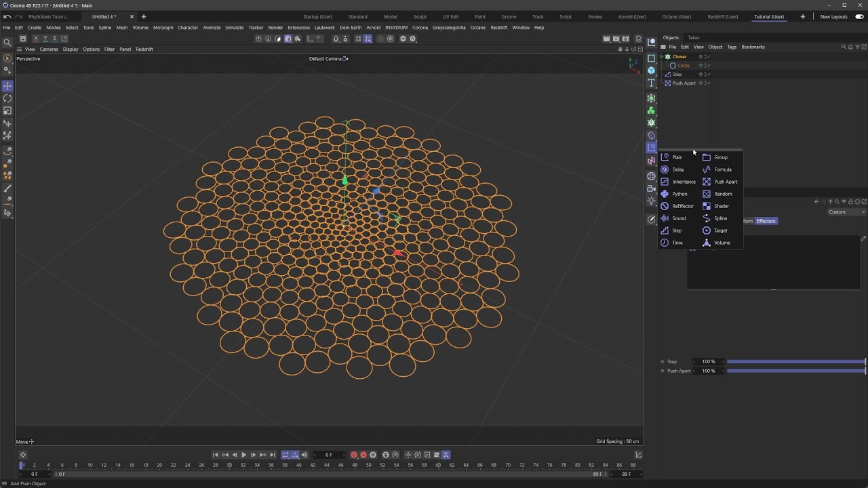This screenshot has height=488, width=868.
Task: Click the Step 100 % value field
Action: click(709, 362)
